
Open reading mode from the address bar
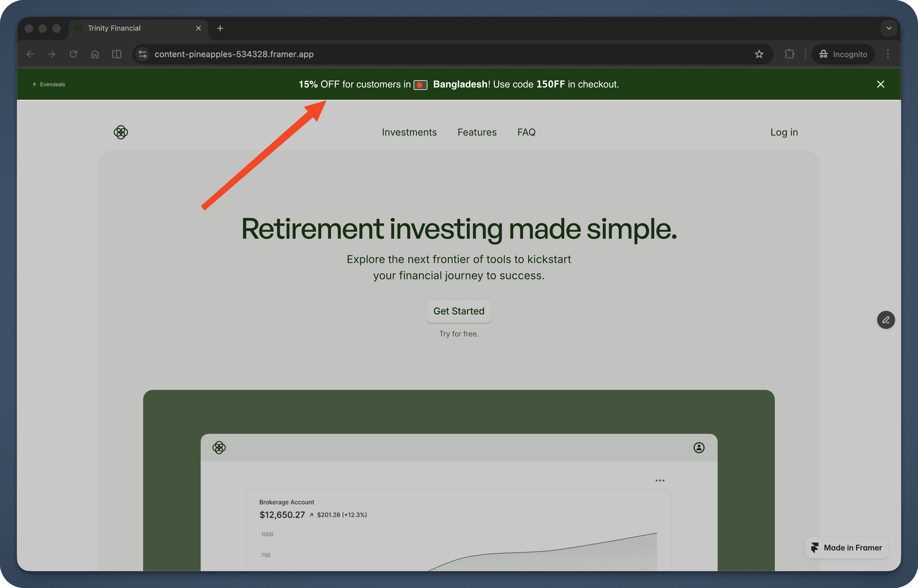pyautogui.click(x=116, y=54)
